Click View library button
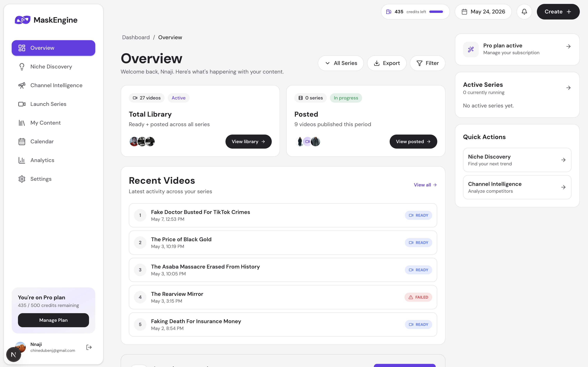The width and height of the screenshot is (588, 367). coord(248,142)
